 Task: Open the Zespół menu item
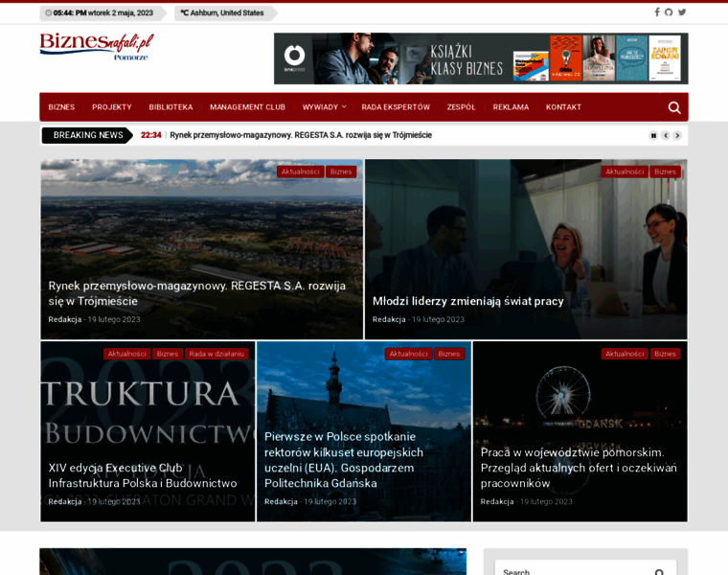click(x=461, y=107)
